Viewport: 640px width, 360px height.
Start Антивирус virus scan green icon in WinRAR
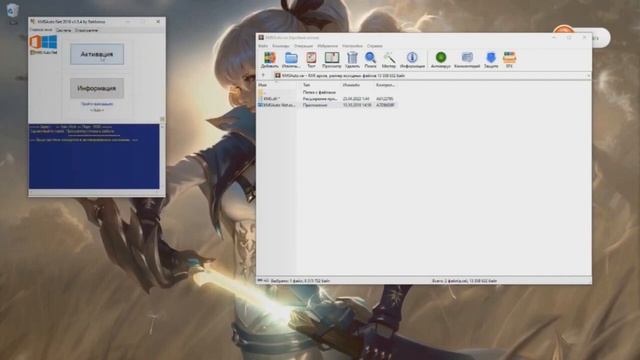coord(441,60)
